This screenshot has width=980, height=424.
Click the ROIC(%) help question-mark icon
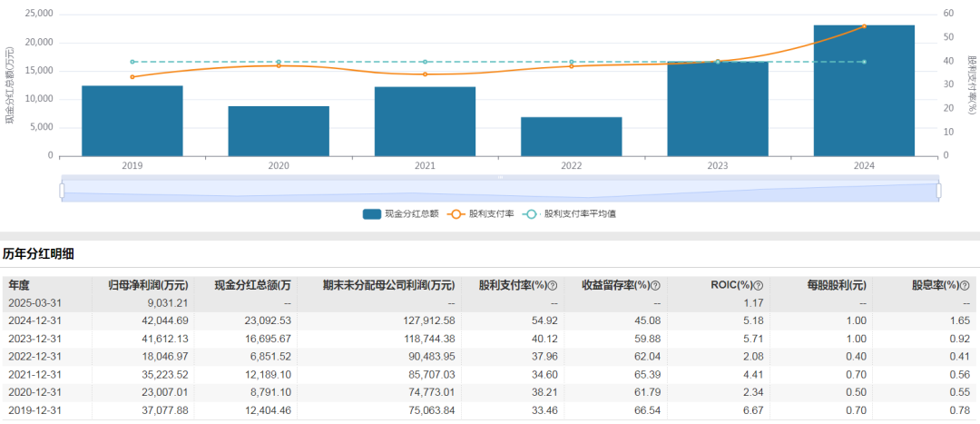point(759,285)
